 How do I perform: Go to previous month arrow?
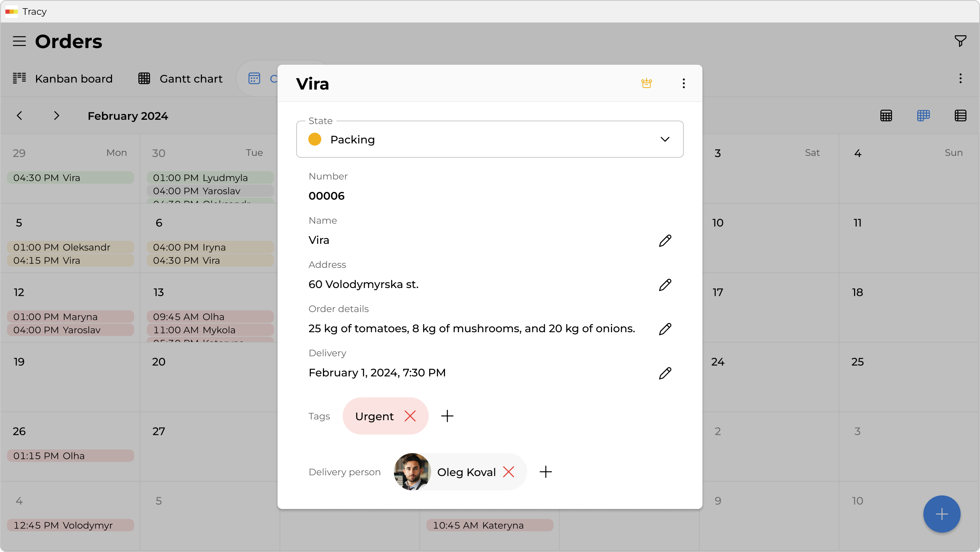point(19,116)
